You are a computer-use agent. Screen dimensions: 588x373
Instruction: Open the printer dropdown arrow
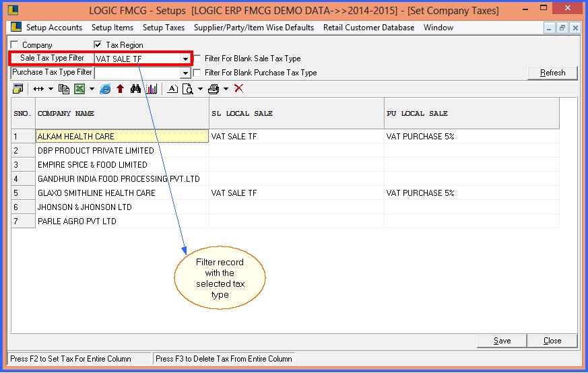point(226,89)
